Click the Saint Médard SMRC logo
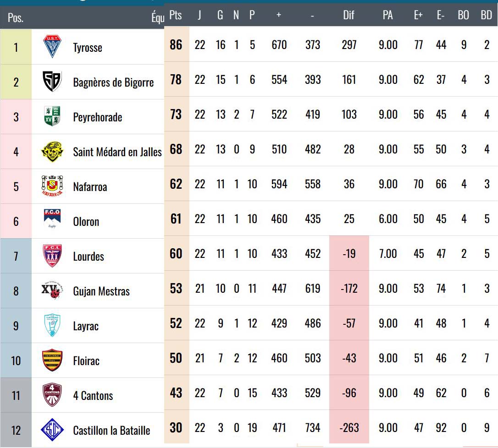The width and height of the screenshot is (498, 448). 52,151
